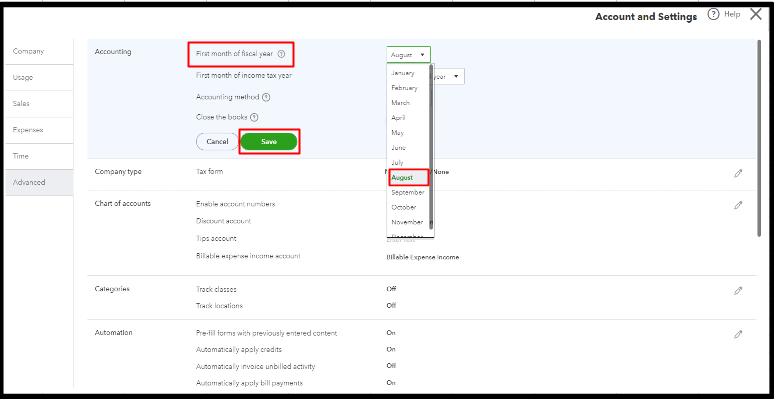The height and width of the screenshot is (399, 774).
Task: Close Account and Settings with X
Action: pos(756,14)
